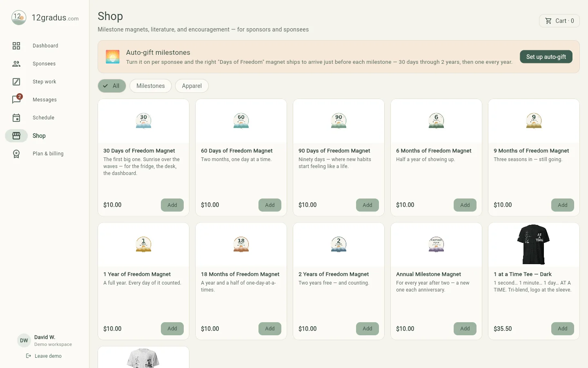Viewport: 588px width, 368px height.
Task: Click the 18 Months of Freedom Magnet title
Action: click(240, 274)
